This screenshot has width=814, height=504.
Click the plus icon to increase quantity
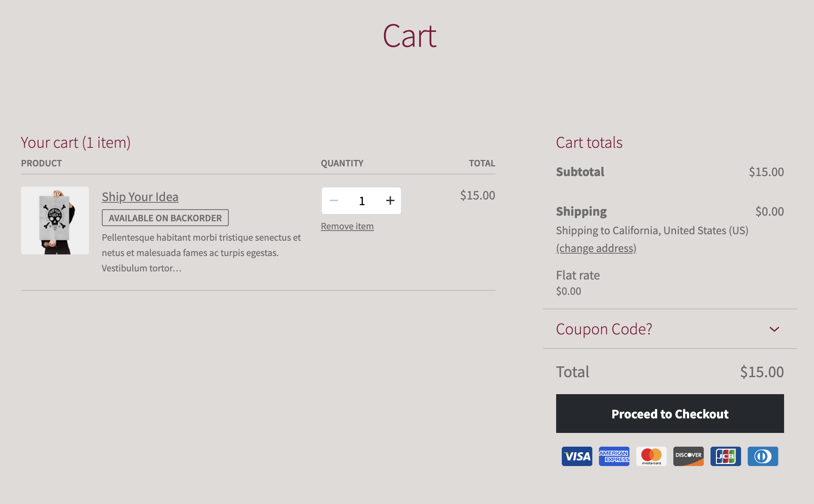tap(390, 200)
